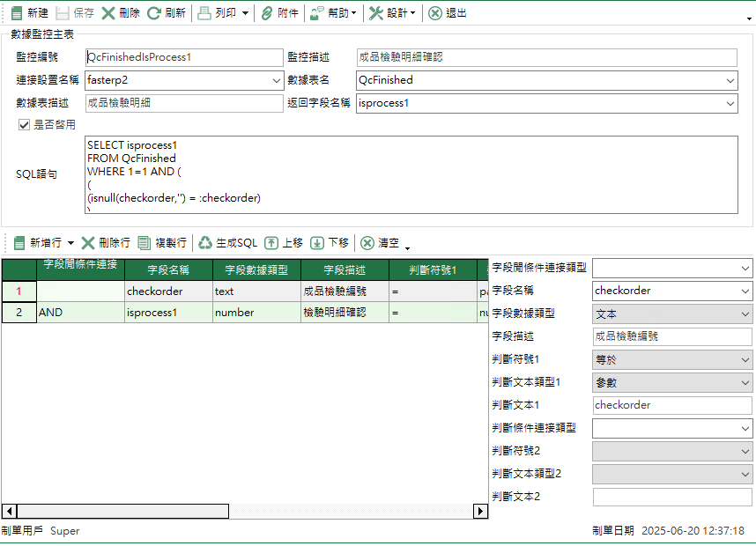The height and width of the screenshot is (546, 756).
Task: Click the isprocess1 cell in row 2
Action: pyautogui.click(x=169, y=313)
